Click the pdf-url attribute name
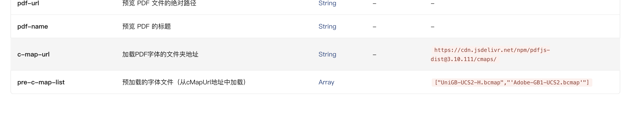The width and height of the screenshot is (644, 139). (x=28, y=3)
